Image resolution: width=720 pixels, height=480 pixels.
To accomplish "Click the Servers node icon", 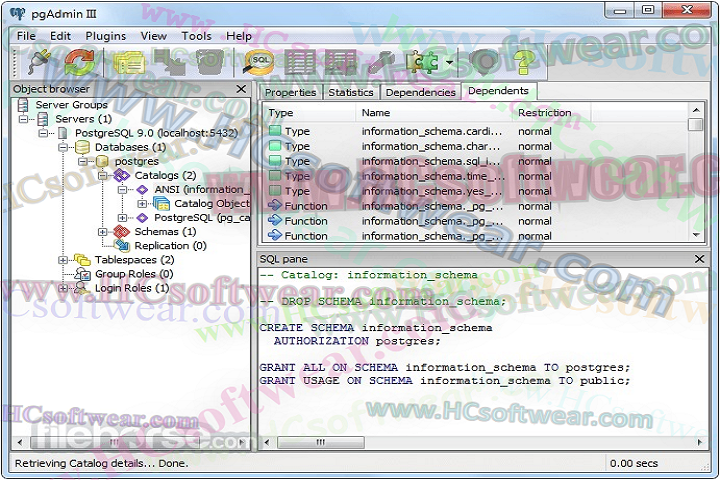I will click(43, 119).
